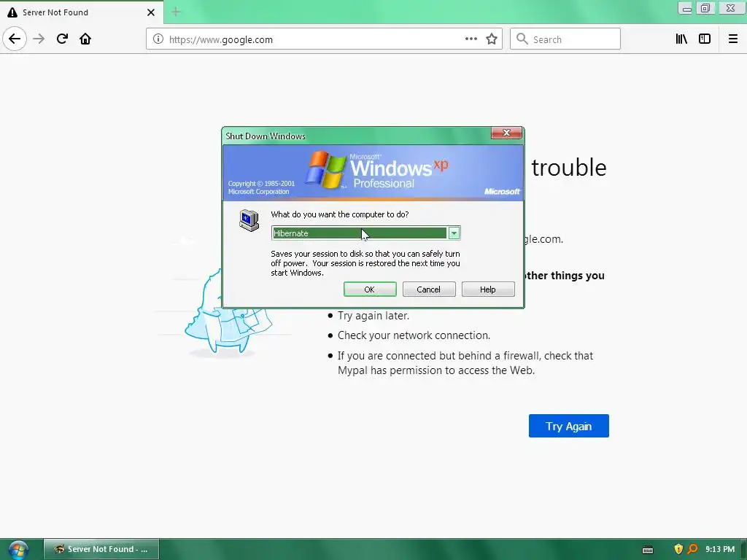This screenshot has height=560, width=747.
Task: Click the warning icon on the tab
Action: coord(12,12)
